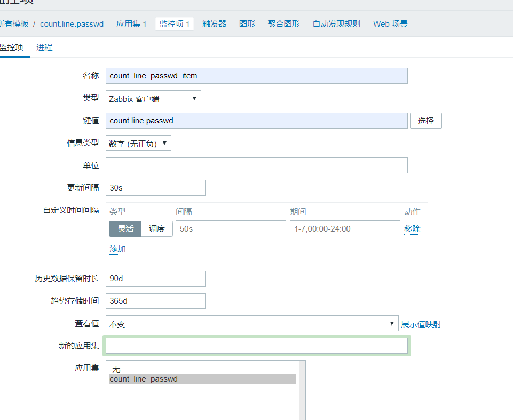Go to the 触发器 tab

pos(214,24)
